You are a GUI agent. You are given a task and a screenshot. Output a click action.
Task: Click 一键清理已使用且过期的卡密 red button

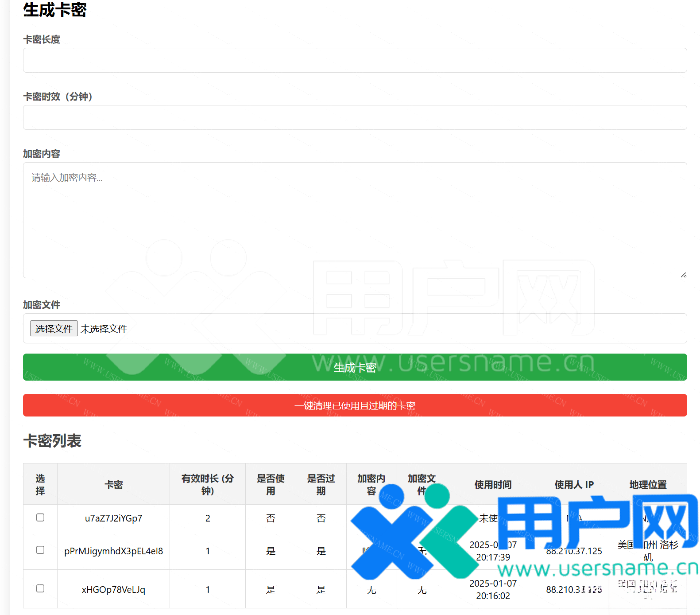[x=355, y=405]
